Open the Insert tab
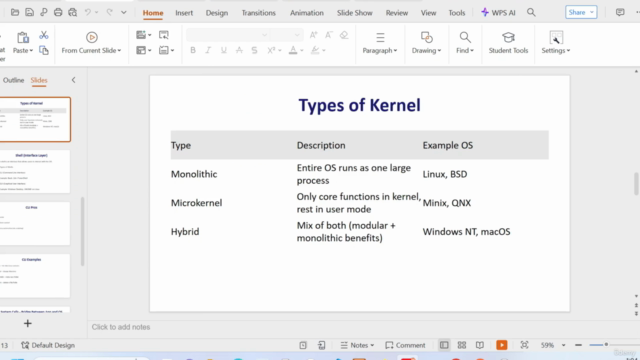The height and width of the screenshot is (360, 640). 184,13
